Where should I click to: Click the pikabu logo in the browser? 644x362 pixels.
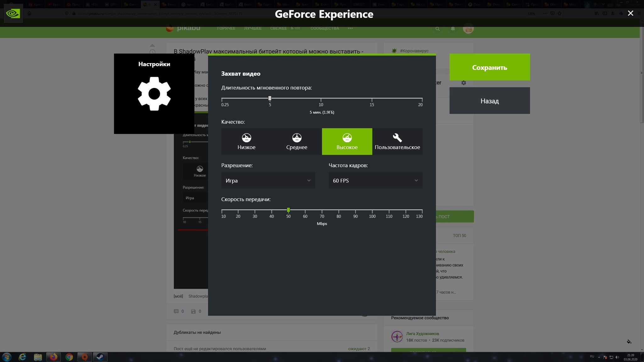coord(183,28)
